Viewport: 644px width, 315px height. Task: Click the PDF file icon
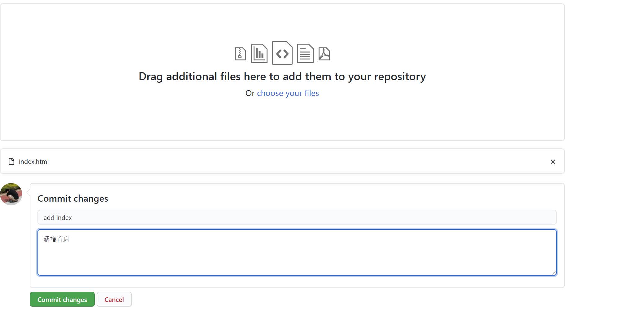pos(324,54)
